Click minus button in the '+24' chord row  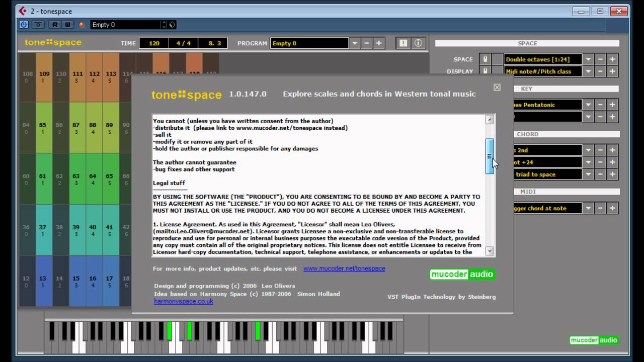pyautogui.click(x=600, y=162)
